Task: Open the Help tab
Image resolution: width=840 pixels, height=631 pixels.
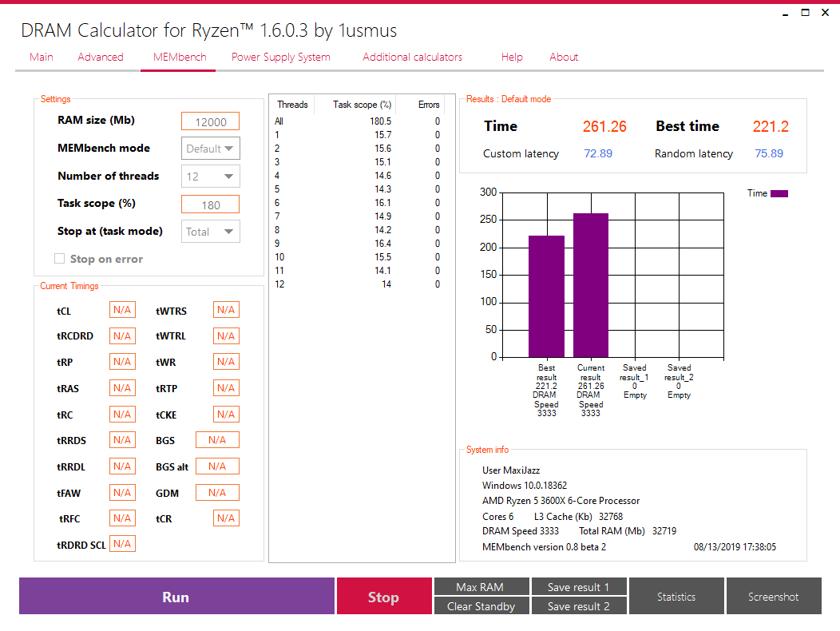Action: click(512, 57)
